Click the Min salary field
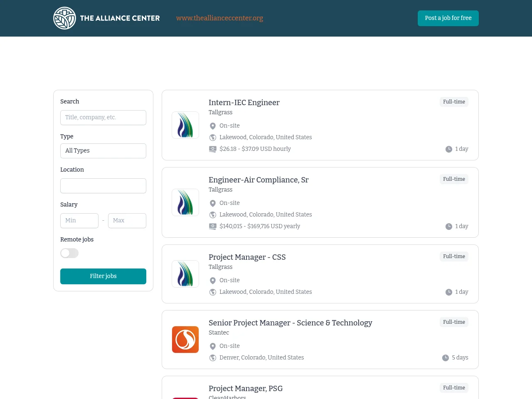The width and height of the screenshot is (532, 399). 79,221
